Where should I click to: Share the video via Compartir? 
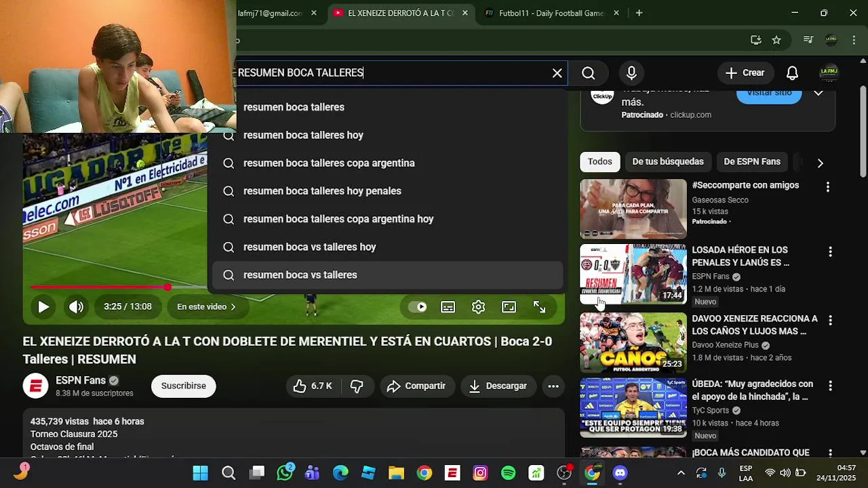pos(416,386)
